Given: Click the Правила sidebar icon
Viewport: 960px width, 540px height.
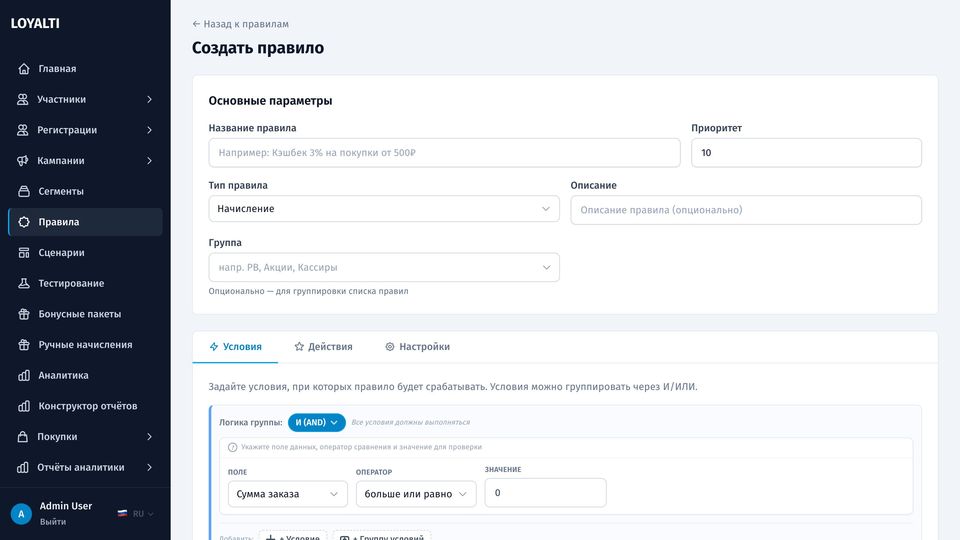Looking at the screenshot, I should tap(24, 222).
